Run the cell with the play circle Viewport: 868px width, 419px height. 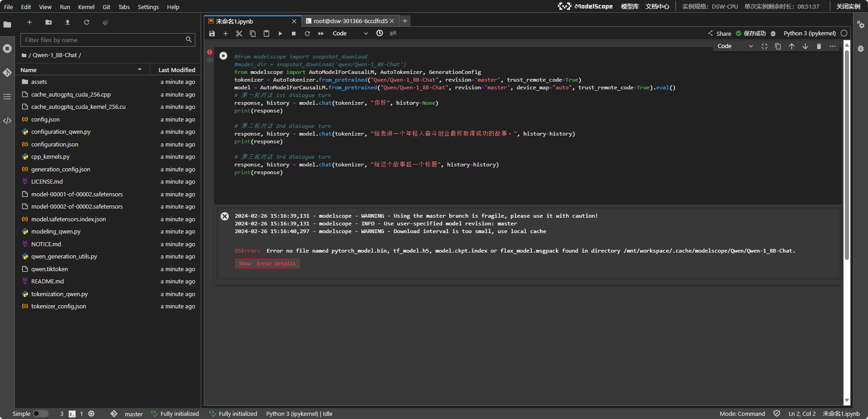pyautogui.click(x=223, y=56)
